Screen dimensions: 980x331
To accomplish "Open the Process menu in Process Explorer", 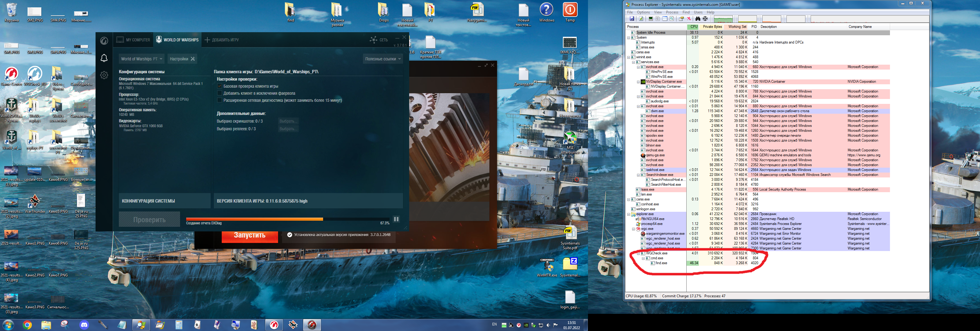I will tap(672, 12).
